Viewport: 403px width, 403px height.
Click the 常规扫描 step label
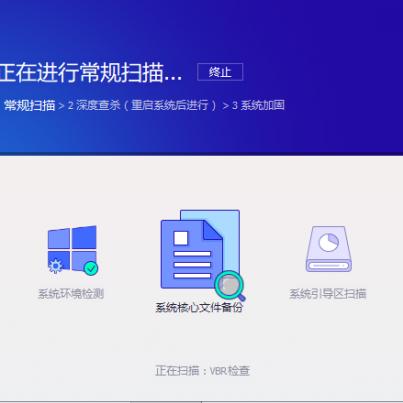[29, 105]
